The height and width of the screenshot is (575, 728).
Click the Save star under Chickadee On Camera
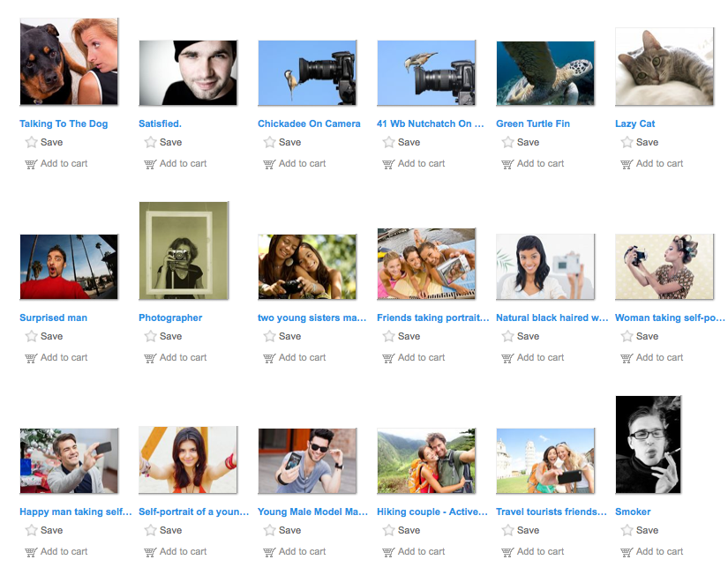pyautogui.click(x=270, y=142)
